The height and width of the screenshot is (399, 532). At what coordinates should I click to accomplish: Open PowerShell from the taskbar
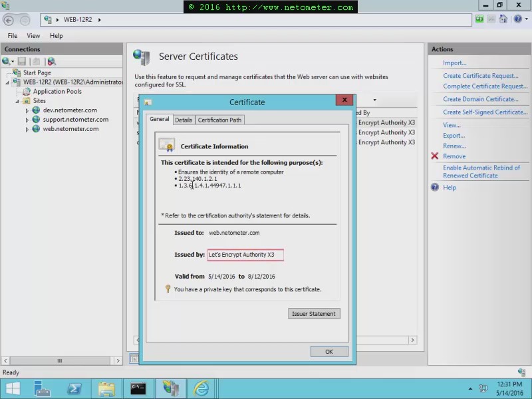pos(74,388)
